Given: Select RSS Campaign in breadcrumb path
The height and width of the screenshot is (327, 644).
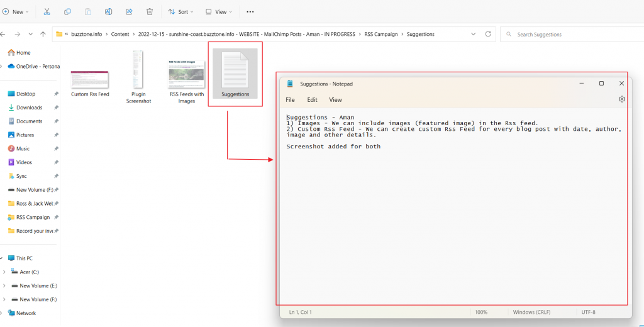Looking at the screenshot, I should 381,34.
